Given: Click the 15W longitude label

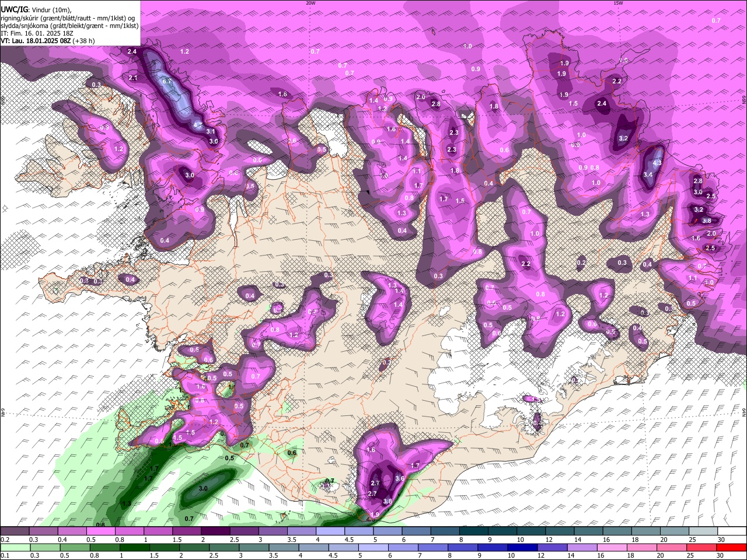Looking at the screenshot, I should (x=618, y=3).
